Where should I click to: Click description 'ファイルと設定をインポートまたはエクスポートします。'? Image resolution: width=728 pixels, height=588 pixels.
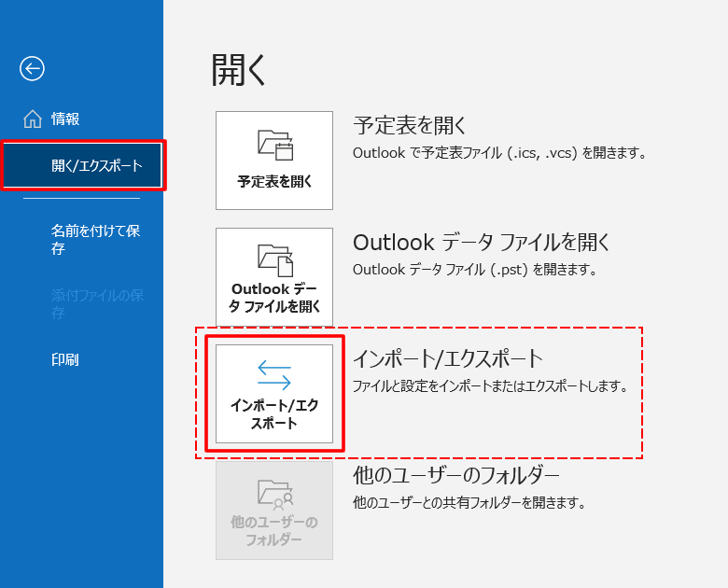coord(490,386)
